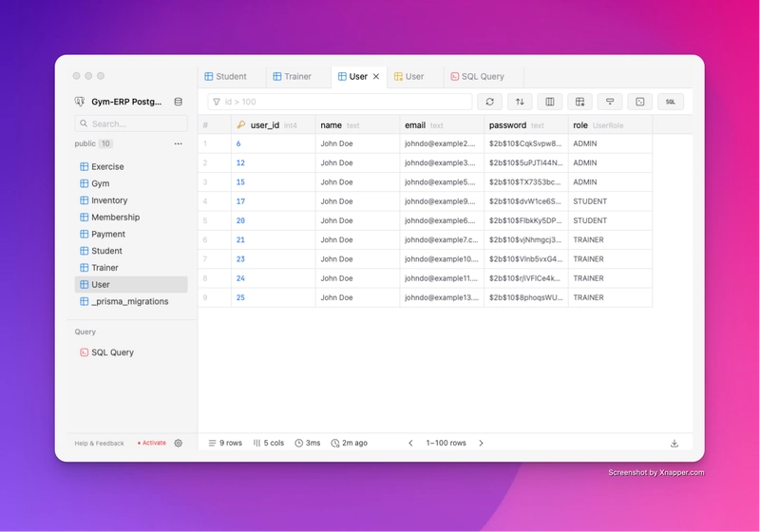Viewport: 760px width, 532px height.
Task: Click the user_id column header
Action: point(274,125)
